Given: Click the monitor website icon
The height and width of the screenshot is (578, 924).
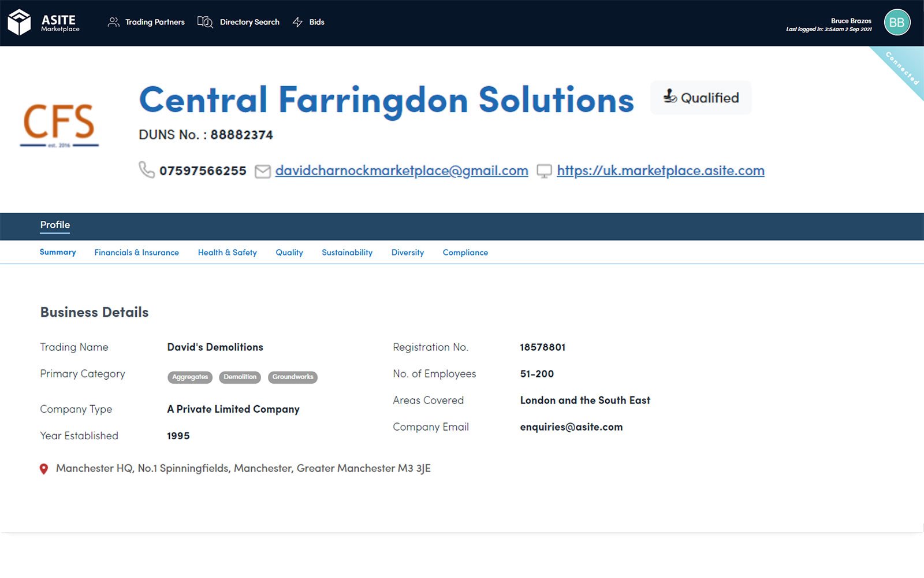Looking at the screenshot, I should click(x=544, y=172).
